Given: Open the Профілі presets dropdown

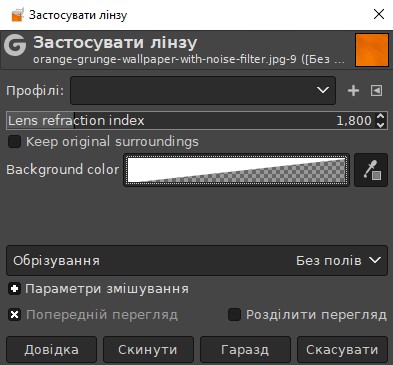Looking at the screenshot, I should pyautogui.click(x=203, y=90).
